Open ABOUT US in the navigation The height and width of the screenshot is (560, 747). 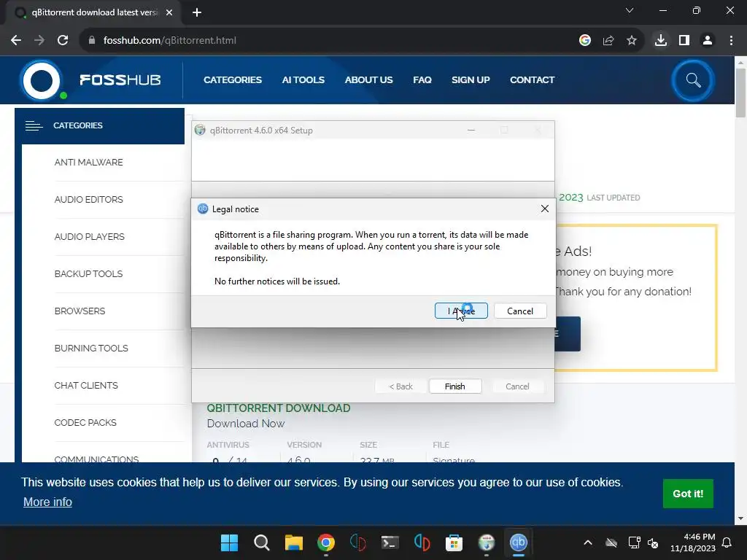[x=368, y=80]
